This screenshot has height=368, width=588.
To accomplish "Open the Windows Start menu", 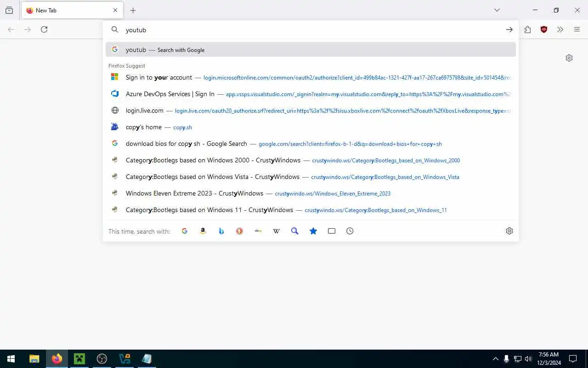I will [x=11, y=359].
